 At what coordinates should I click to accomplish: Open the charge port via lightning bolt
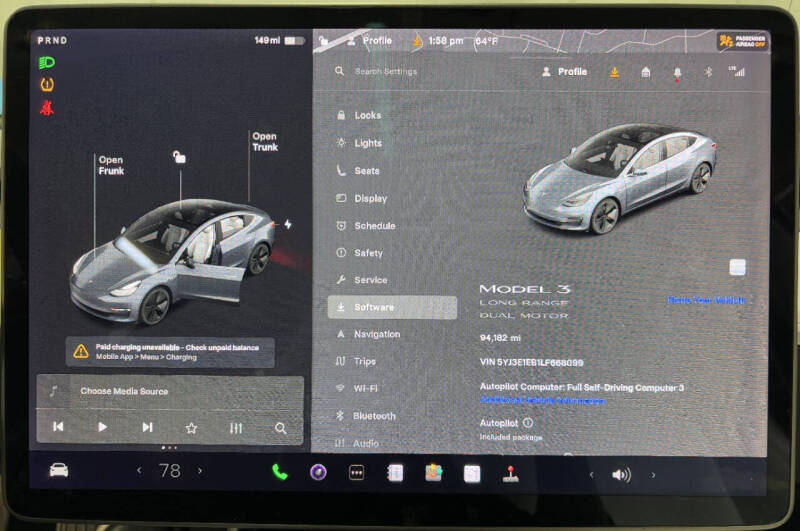(288, 224)
